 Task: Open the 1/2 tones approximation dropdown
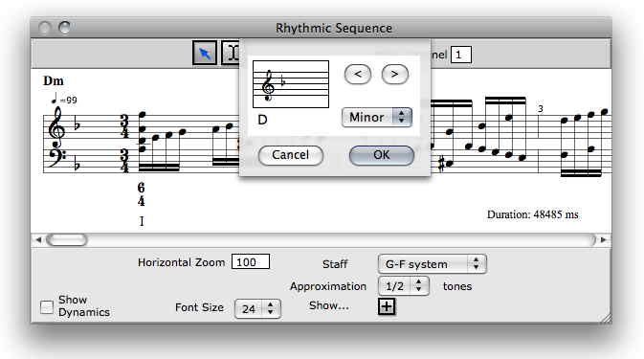click(x=403, y=286)
